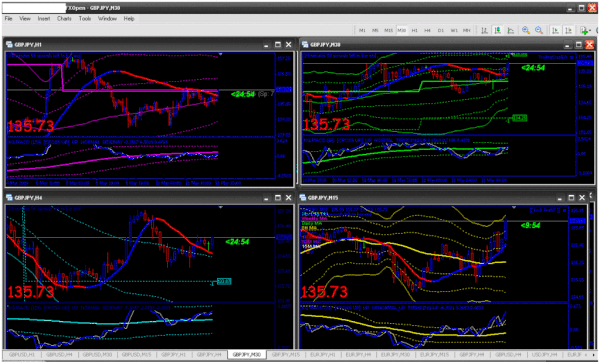Viewport: 600px width, 362px height.
Task: Click the GBPJPY,H4 chart window title
Action: pos(28,198)
